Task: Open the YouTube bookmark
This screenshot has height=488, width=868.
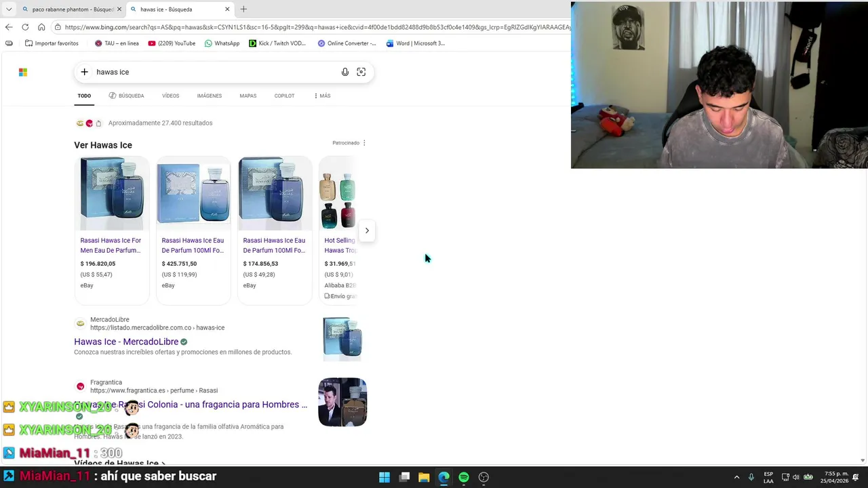Action: coord(172,43)
